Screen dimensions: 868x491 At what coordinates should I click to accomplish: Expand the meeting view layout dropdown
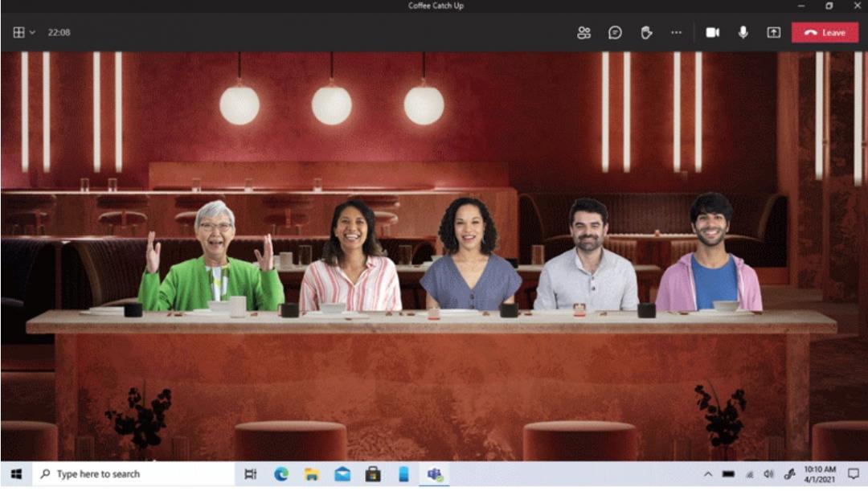pos(24,33)
